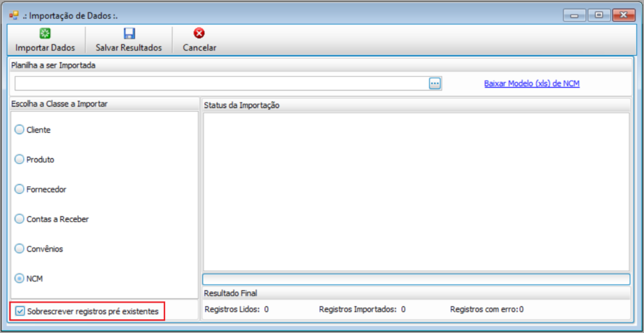Screen dimensions: 644x333
Task: Select the Fornecedor radio button
Action: pyautogui.click(x=20, y=189)
